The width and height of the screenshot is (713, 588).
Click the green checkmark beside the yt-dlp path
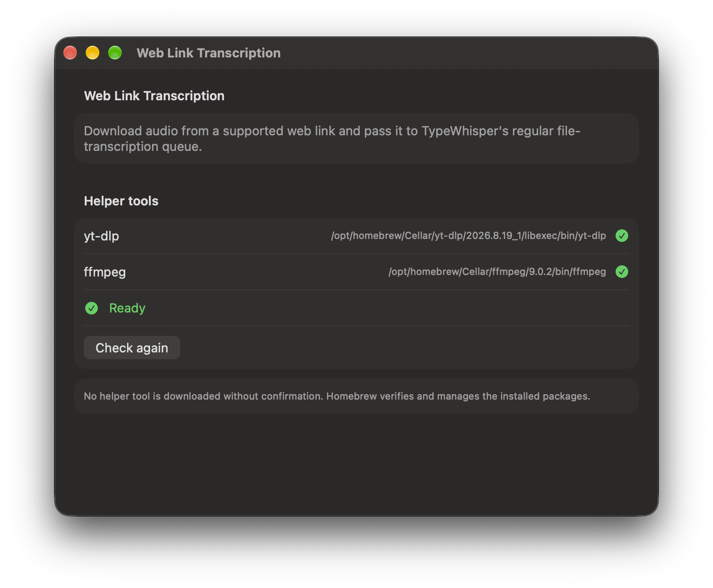click(622, 236)
